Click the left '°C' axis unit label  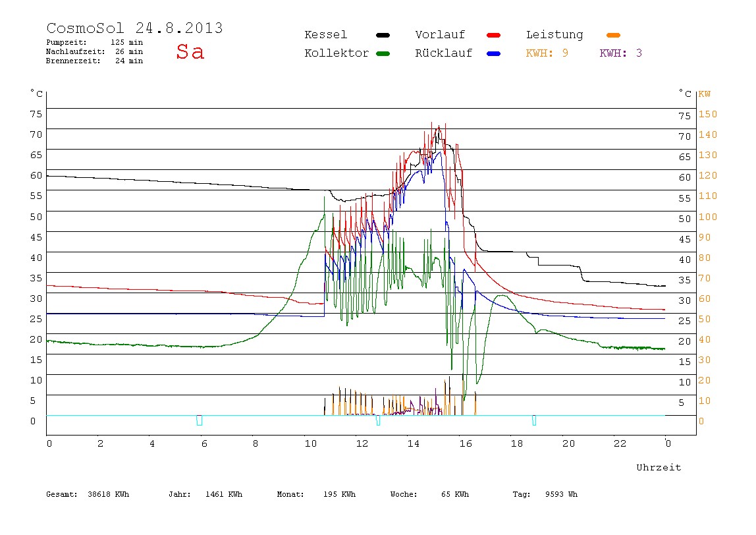[x=37, y=93]
